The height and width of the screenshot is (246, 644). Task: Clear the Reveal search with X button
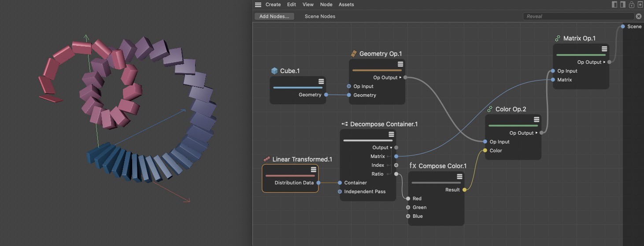[639, 16]
